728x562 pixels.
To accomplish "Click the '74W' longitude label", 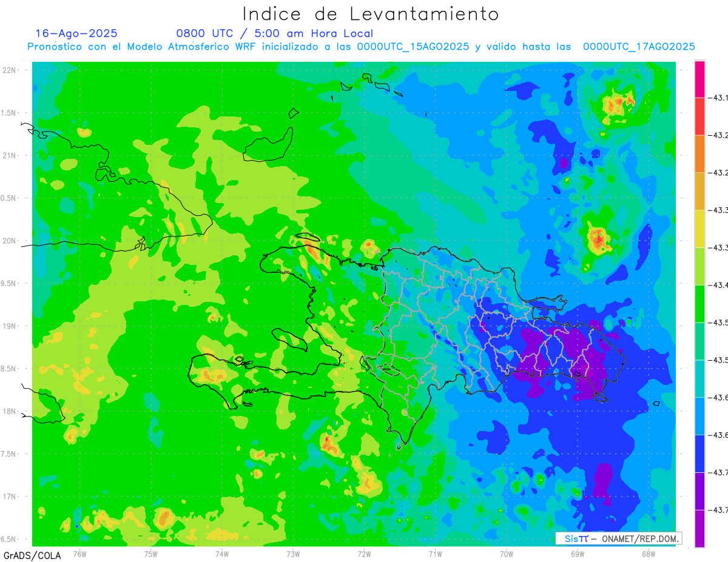I will [221, 554].
